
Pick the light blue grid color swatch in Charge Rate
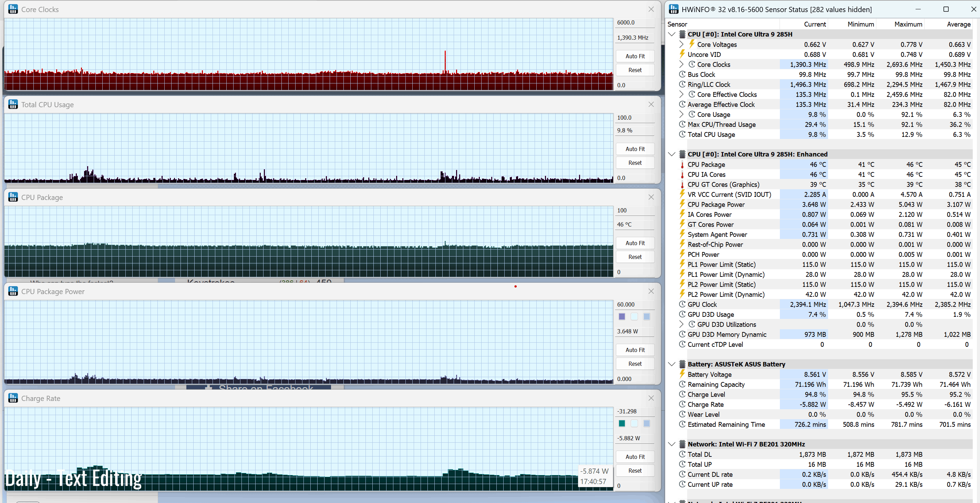[647, 423]
